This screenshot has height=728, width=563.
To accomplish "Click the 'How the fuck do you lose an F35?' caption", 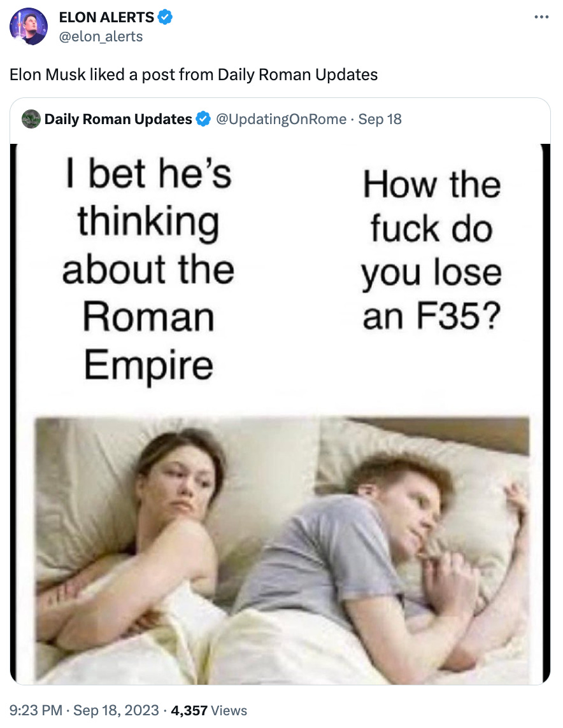I will click(x=432, y=250).
